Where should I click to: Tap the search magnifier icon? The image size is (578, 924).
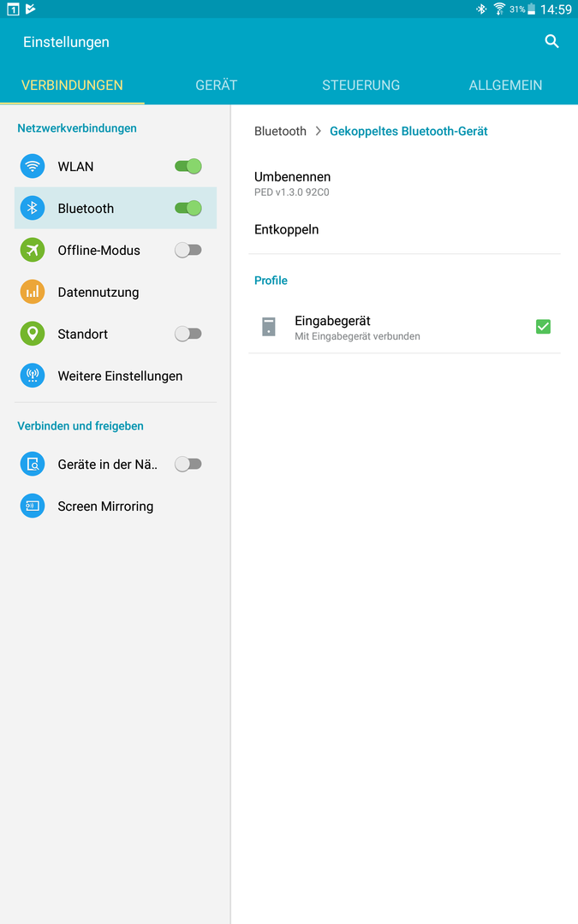(551, 41)
